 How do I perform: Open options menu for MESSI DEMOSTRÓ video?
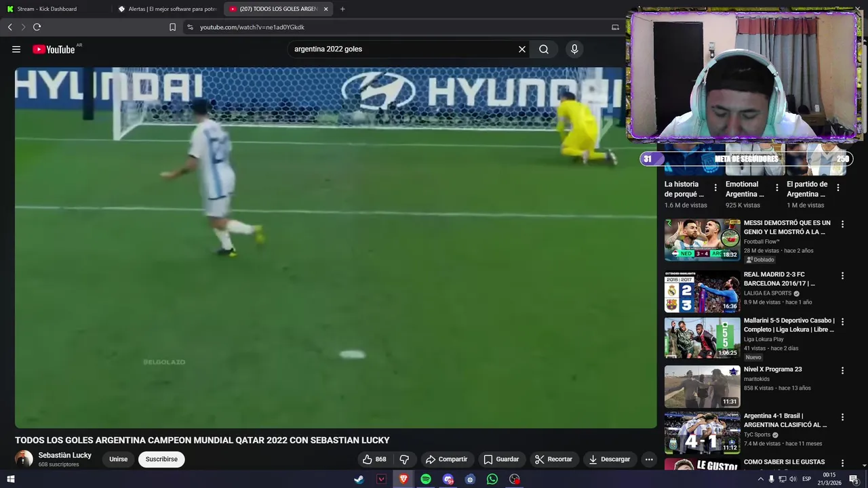click(x=843, y=224)
